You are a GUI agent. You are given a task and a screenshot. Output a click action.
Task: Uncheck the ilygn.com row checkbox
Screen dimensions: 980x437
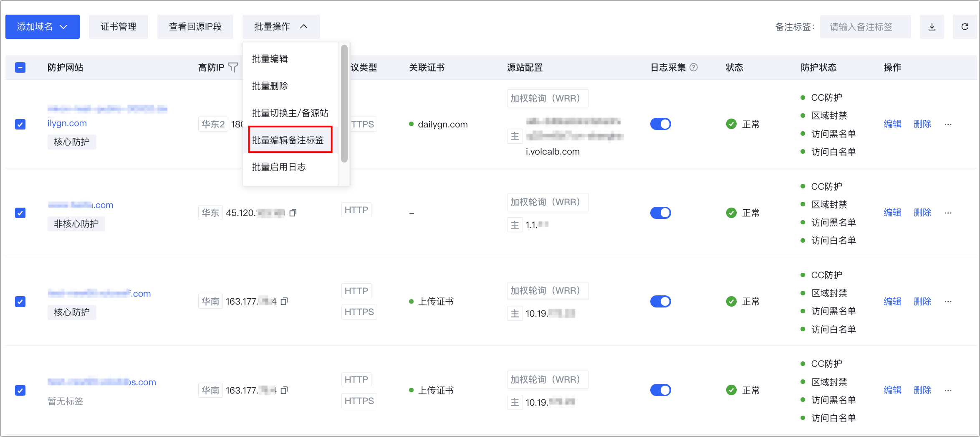[20, 124]
